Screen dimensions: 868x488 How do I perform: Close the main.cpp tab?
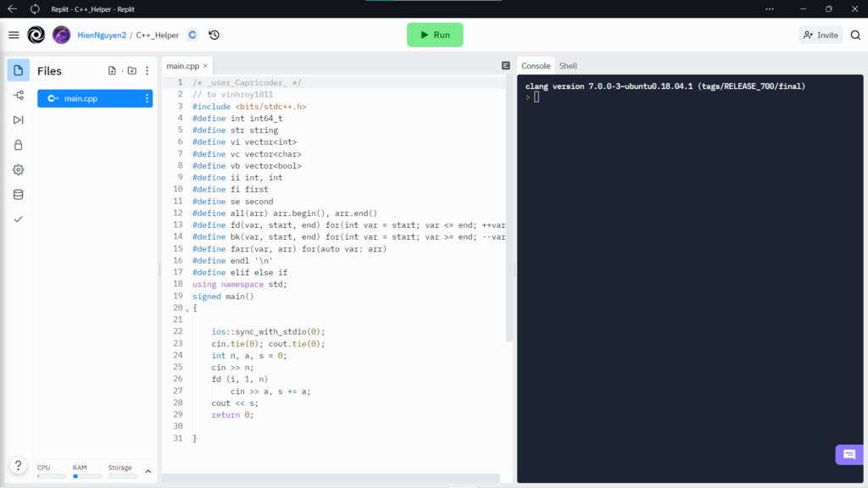205,66
